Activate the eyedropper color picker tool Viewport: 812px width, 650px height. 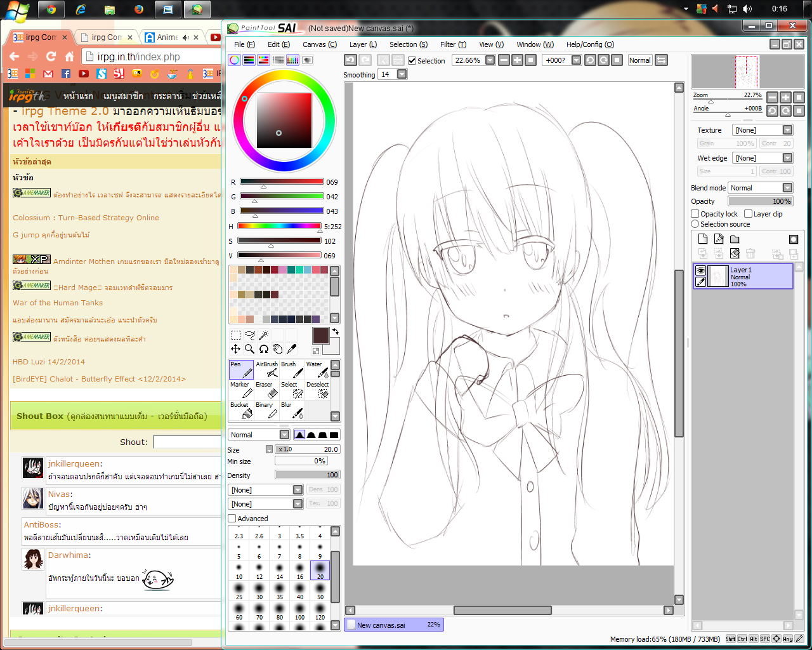291,348
